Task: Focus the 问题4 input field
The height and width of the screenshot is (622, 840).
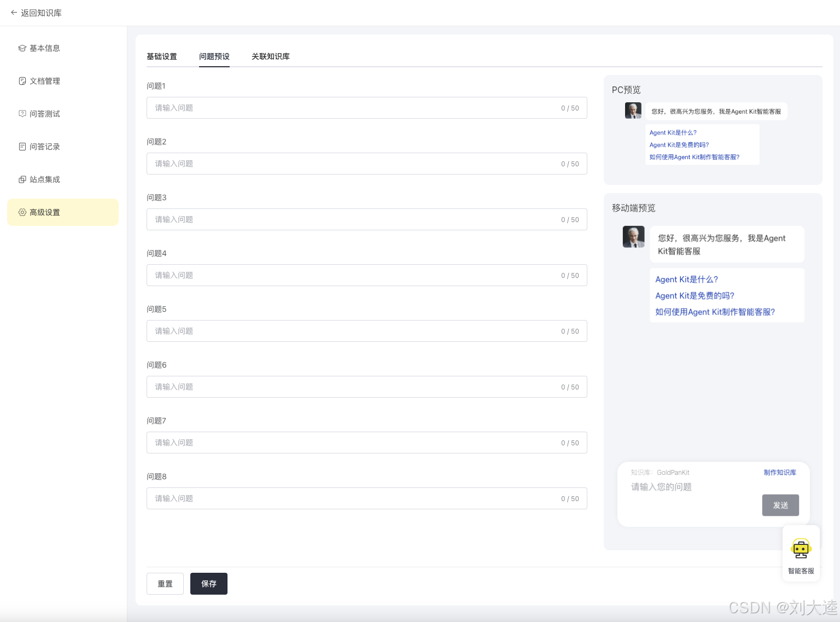Action: (x=367, y=275)
